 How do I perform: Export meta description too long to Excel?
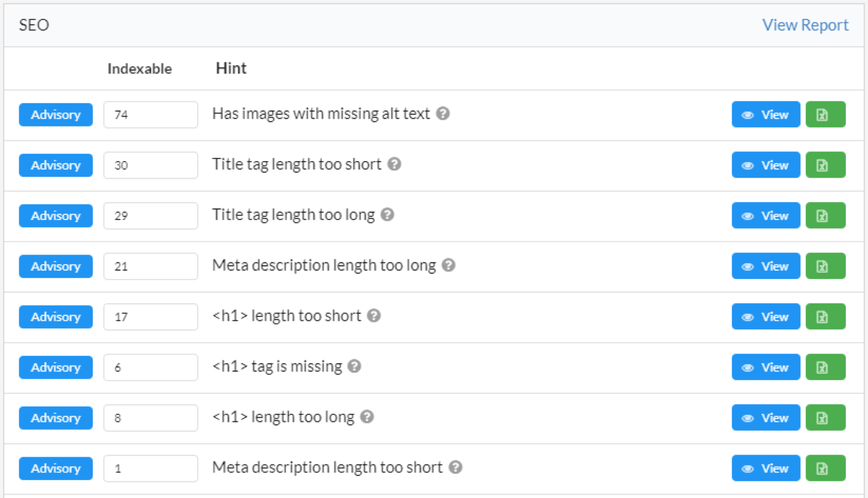825,266
